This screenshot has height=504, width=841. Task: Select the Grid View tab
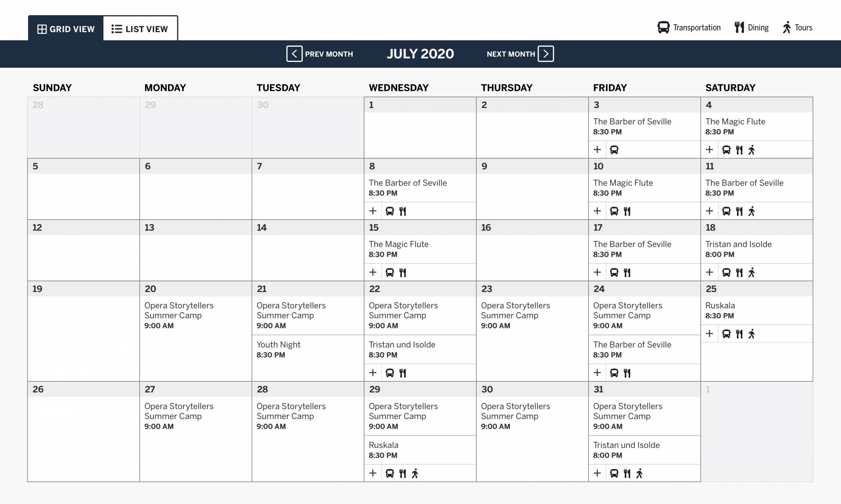66,29
